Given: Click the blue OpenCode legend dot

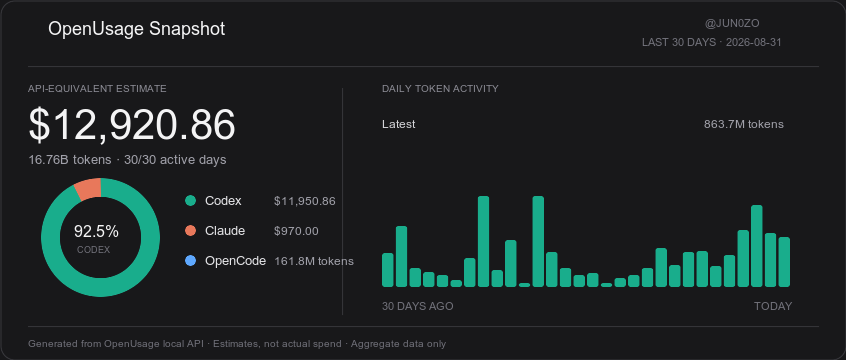Looking at the screenshot, I should (190, 261).
